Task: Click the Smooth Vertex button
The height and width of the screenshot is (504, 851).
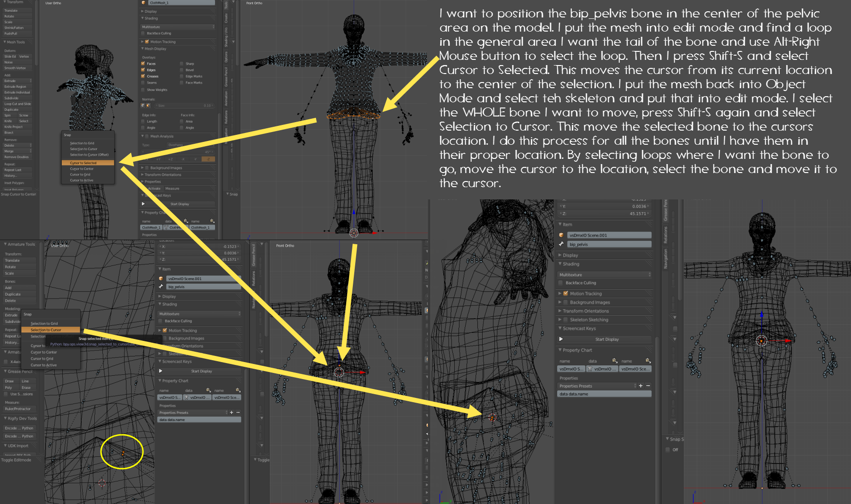Action: click(18, 68)
